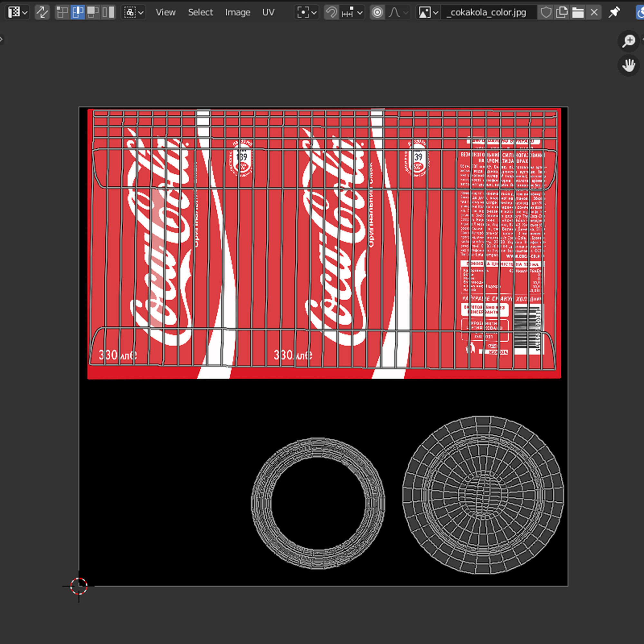Create a new image copy

click(x=562, y=13)
